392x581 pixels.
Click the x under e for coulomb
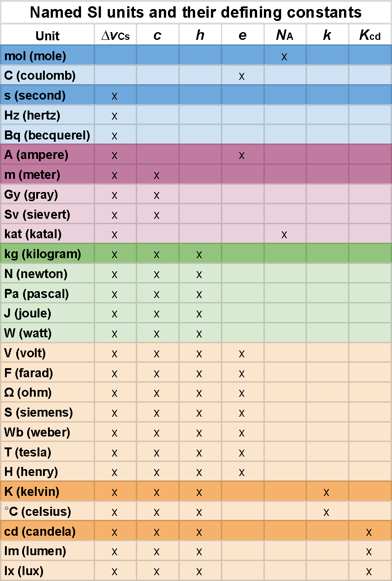242,76
